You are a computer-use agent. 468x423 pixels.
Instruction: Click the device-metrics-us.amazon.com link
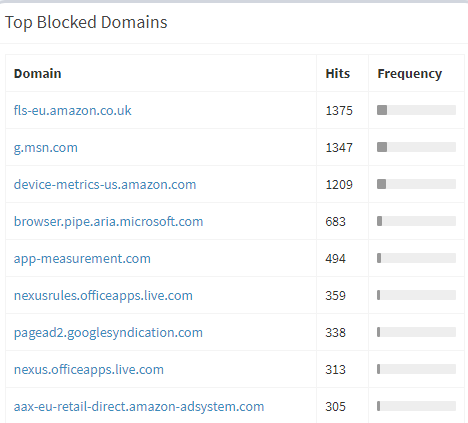pyautogui.click(x=105, y=184)
